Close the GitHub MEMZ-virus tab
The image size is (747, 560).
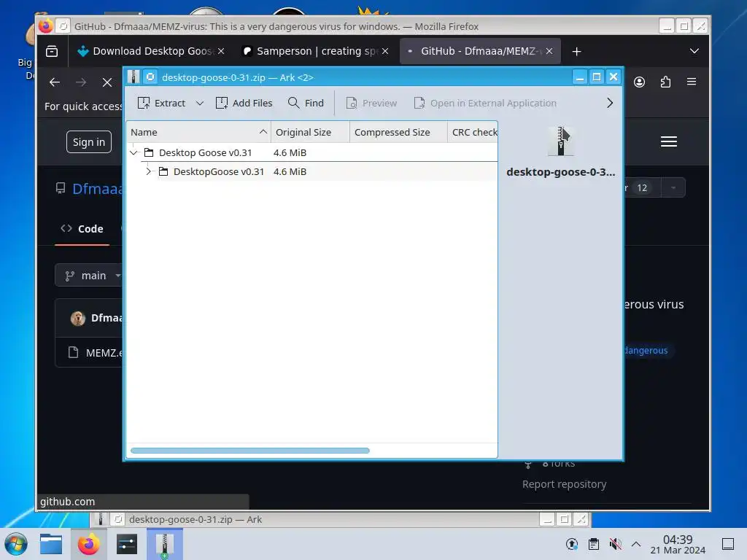tap(549, 51)
